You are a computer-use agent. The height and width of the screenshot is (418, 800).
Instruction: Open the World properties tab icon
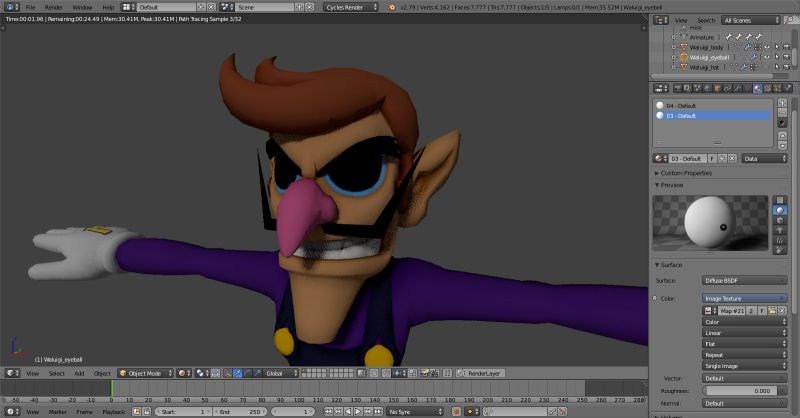[707, 88]
